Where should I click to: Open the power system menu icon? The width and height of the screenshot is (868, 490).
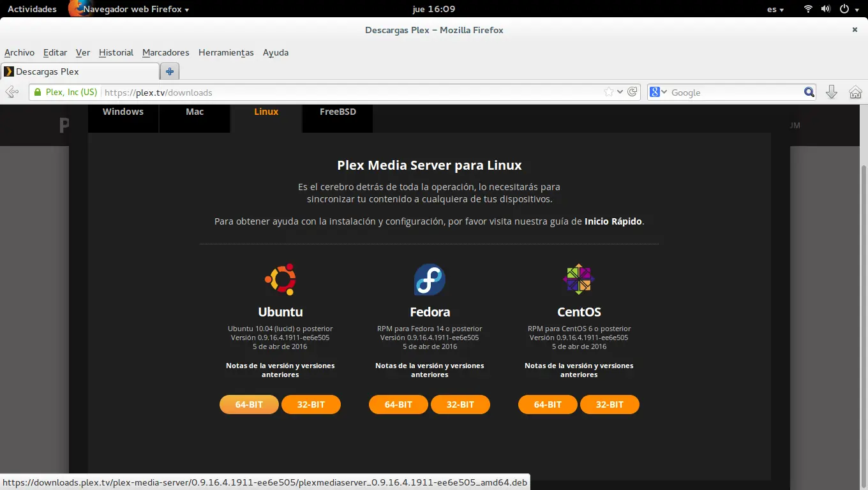tap(844, 9)
